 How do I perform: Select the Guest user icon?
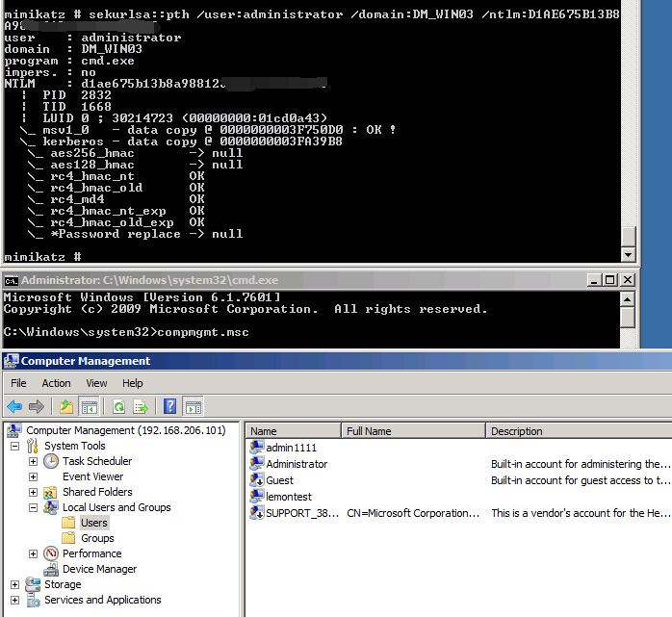[257, 480]
